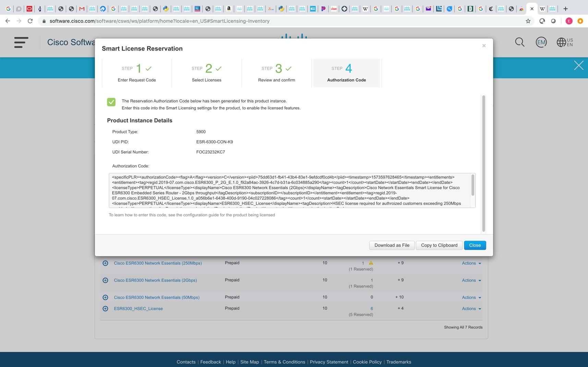
Task: Expand the ESR6300_HSEC_License row
Action: (105, 309)
